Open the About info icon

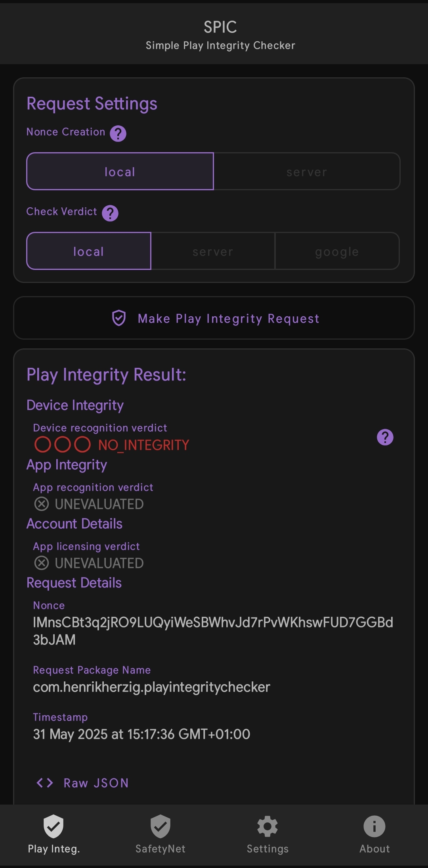(x=374, y=826)
